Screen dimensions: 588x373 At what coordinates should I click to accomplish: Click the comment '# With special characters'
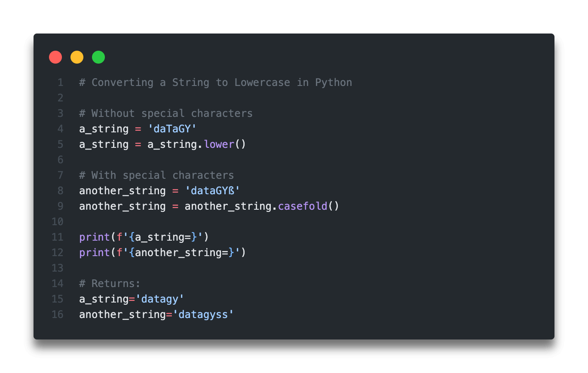(x=156, y=175)
